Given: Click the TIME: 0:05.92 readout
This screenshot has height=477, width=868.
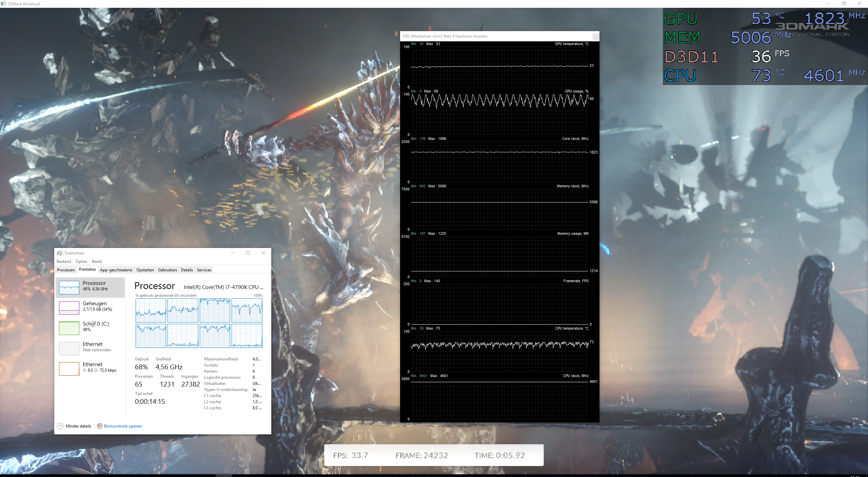Looking at the screenshot, I should point(500,455).
